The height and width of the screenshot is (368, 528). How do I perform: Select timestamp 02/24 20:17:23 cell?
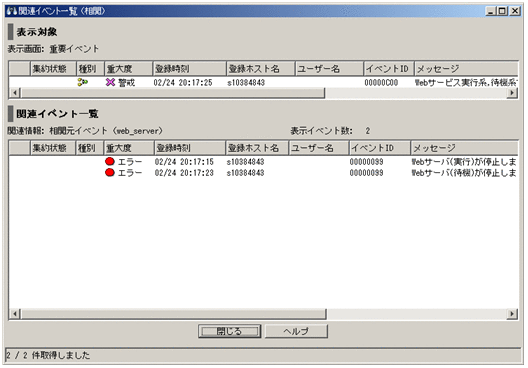(x=184, y=173)
